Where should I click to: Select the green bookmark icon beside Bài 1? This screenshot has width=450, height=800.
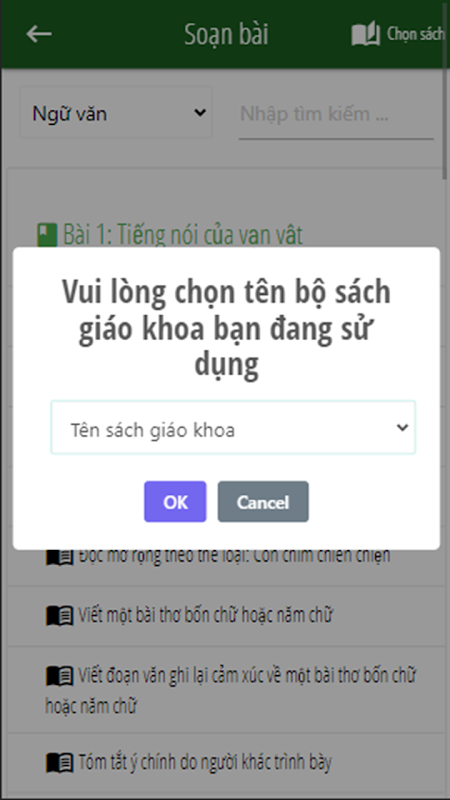47,236
